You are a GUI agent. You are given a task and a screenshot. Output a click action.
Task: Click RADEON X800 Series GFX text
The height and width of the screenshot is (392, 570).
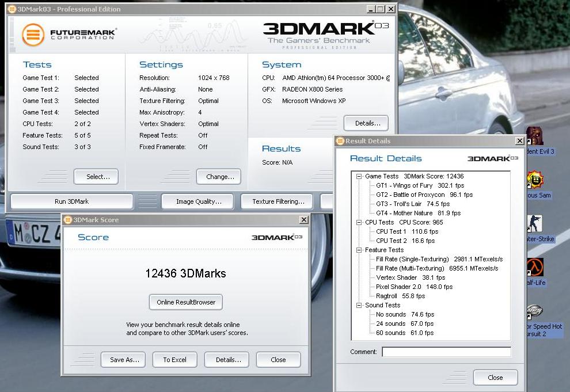coord(312,89)
